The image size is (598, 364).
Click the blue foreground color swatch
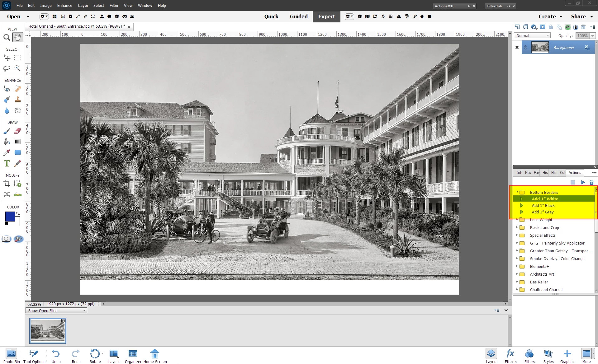[10, 217]
